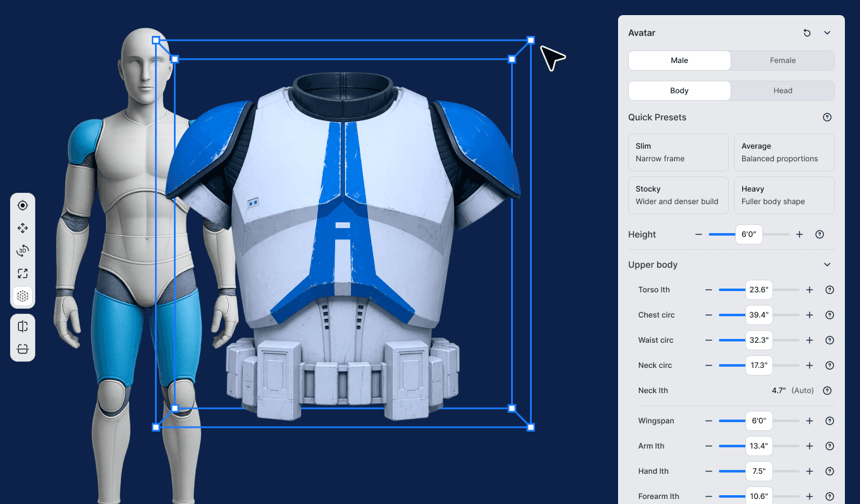
Task: Click the Arm lth value 13.4"
Action: click(x=759, y=446)
